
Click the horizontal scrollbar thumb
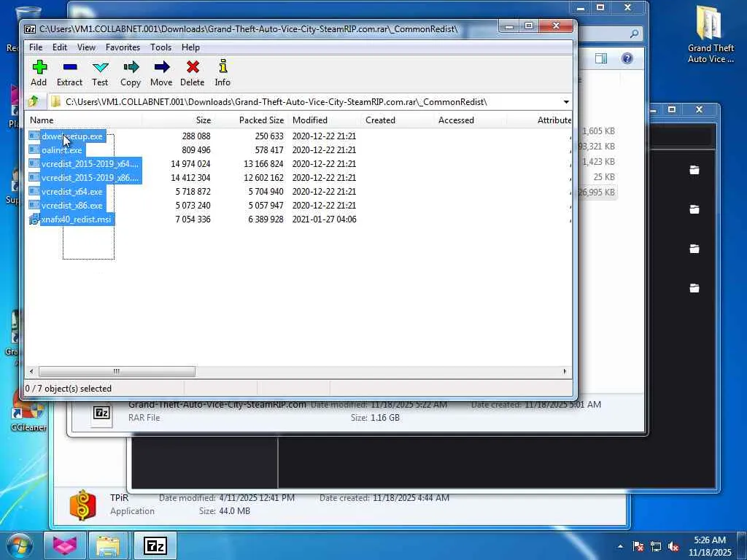tap(117, 371)
